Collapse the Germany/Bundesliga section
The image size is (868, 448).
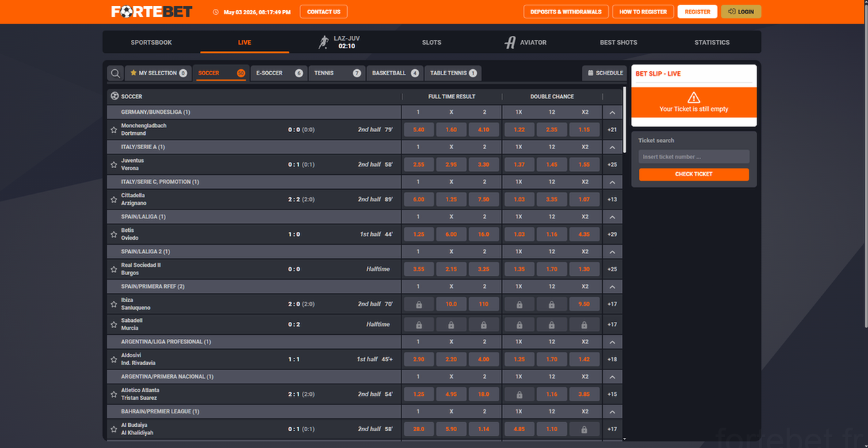point(612,113)
